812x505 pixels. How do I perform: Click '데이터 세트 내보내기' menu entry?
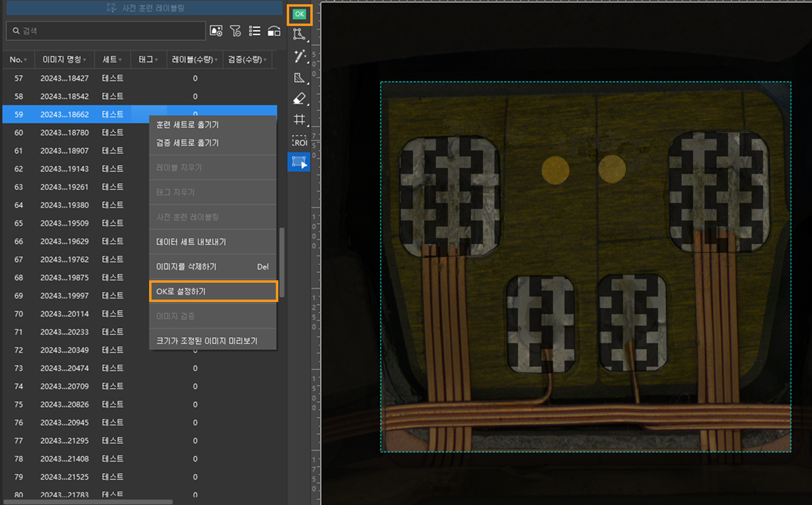[191, 242]
